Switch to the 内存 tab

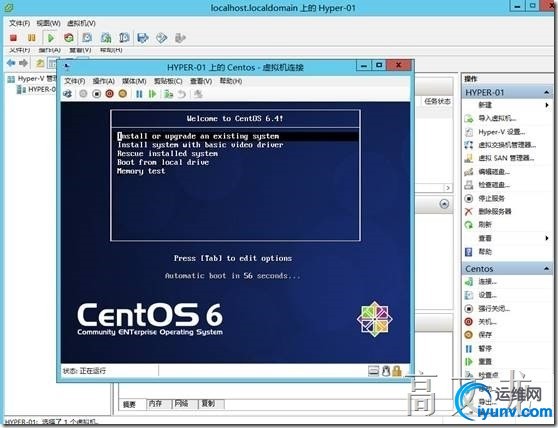pos(156,403)
